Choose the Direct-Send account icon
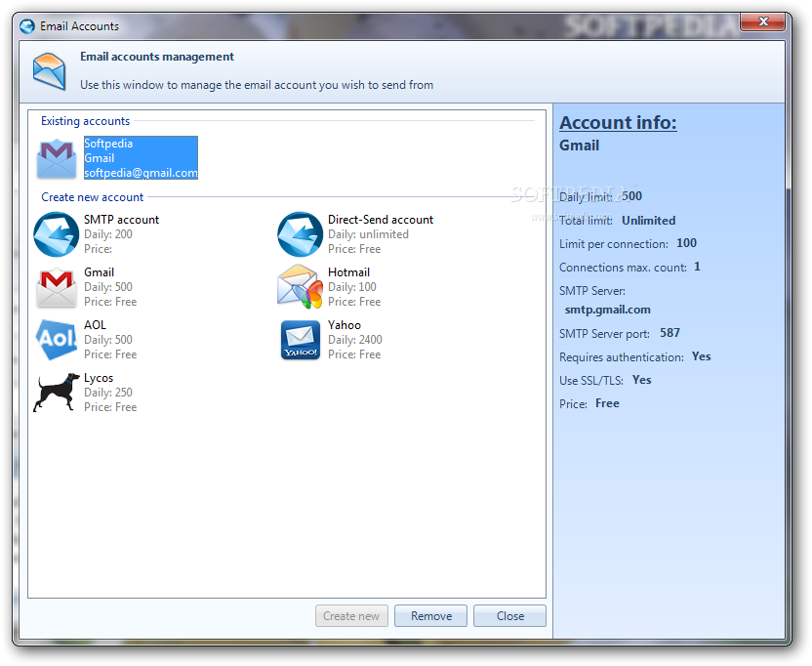 tap(300, 234)
